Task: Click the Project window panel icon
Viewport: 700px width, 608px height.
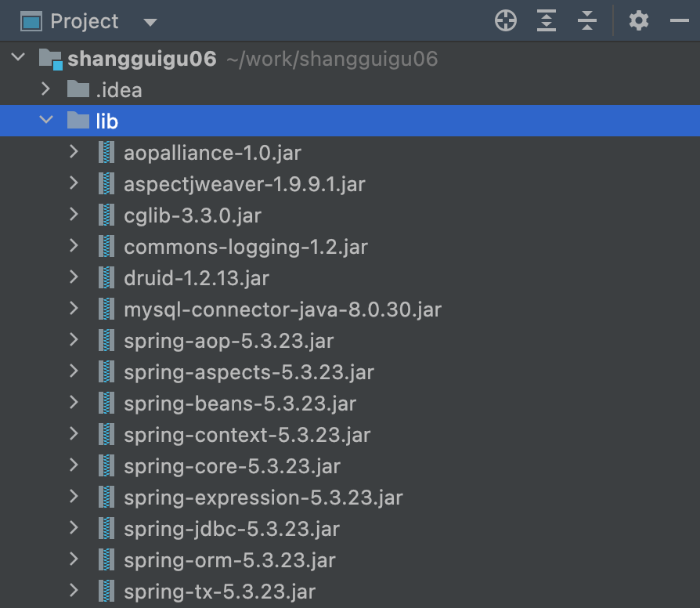Action: [x=31, y=22]
